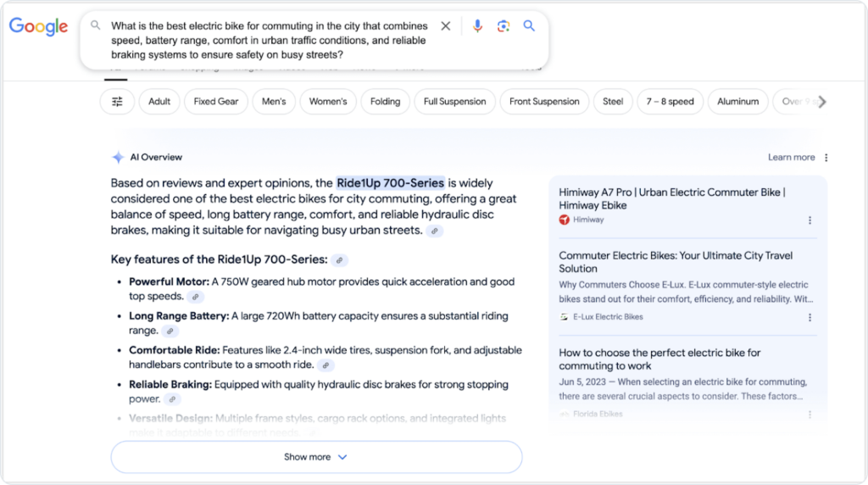Open AI Overview three-dot options menu
868x485 pixels.
coord(826,158)
